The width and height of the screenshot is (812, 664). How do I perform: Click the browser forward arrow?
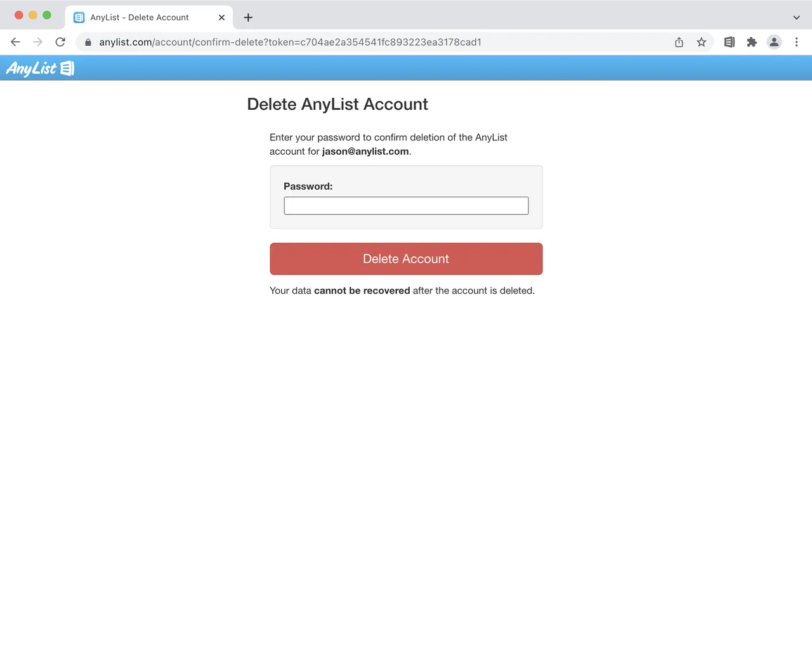click(x=37, y=42)
